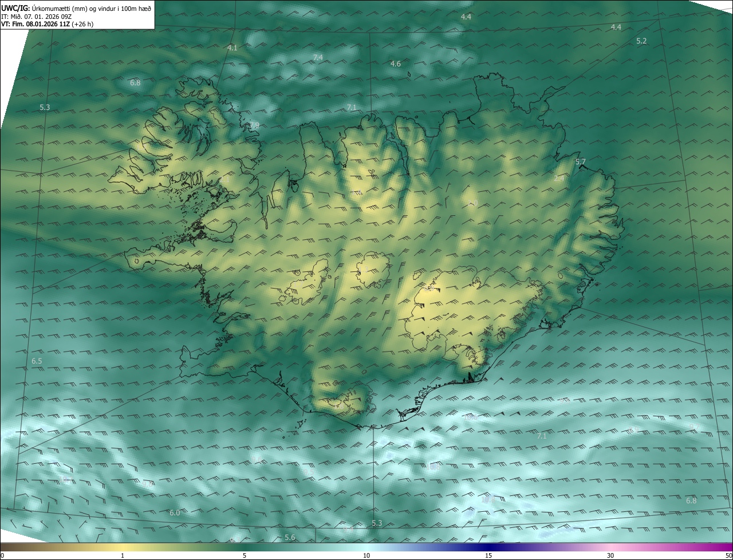Screen dimensions: 733x560
Task: Click the colour scale tick label '0'
Action: [x=2, y=556]
